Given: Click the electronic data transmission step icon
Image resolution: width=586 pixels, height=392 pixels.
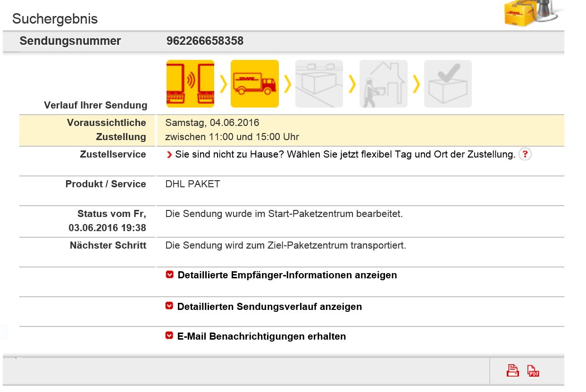Looking at the screenshot, I should [190, 83].
